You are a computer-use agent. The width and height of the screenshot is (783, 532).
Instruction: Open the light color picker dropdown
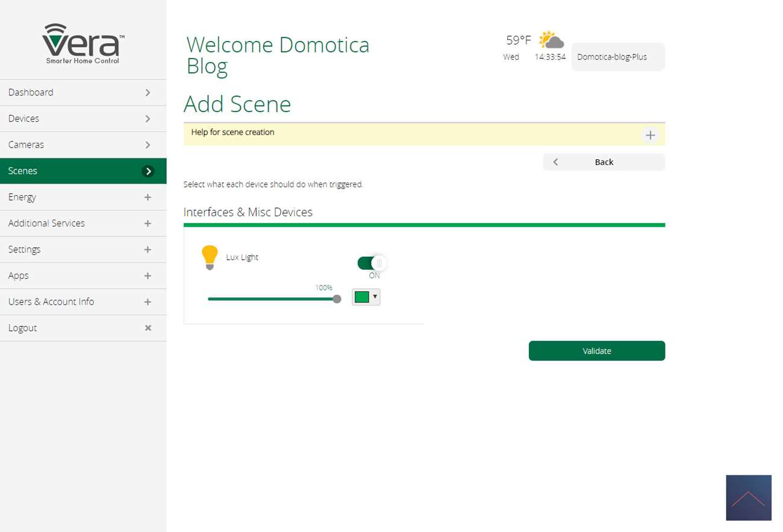coord(366,297)
